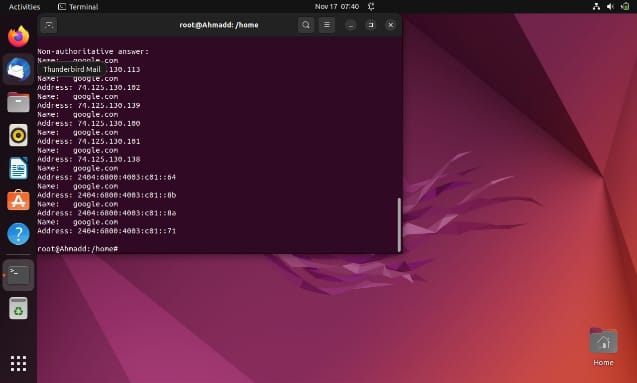Launch Thunderbird Mail from the dock

(x=18, y=69)
